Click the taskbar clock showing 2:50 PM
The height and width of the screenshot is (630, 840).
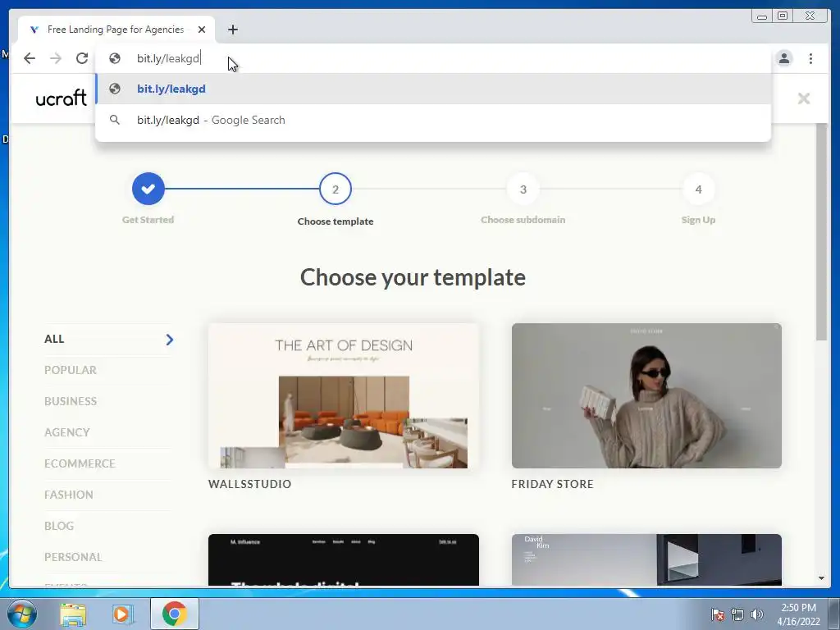pyautogui.click(x=798, y=614)
